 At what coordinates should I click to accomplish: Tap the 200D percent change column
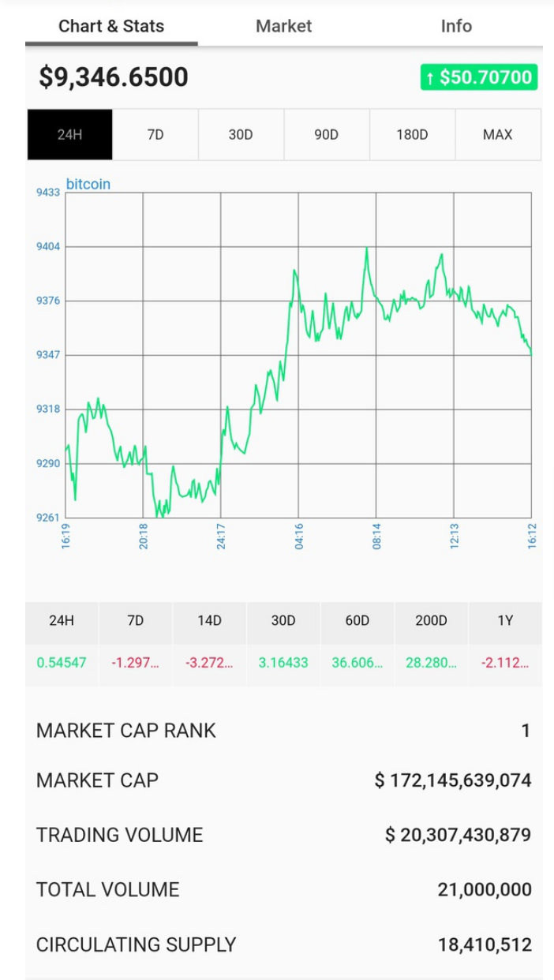tap(431, 642)
